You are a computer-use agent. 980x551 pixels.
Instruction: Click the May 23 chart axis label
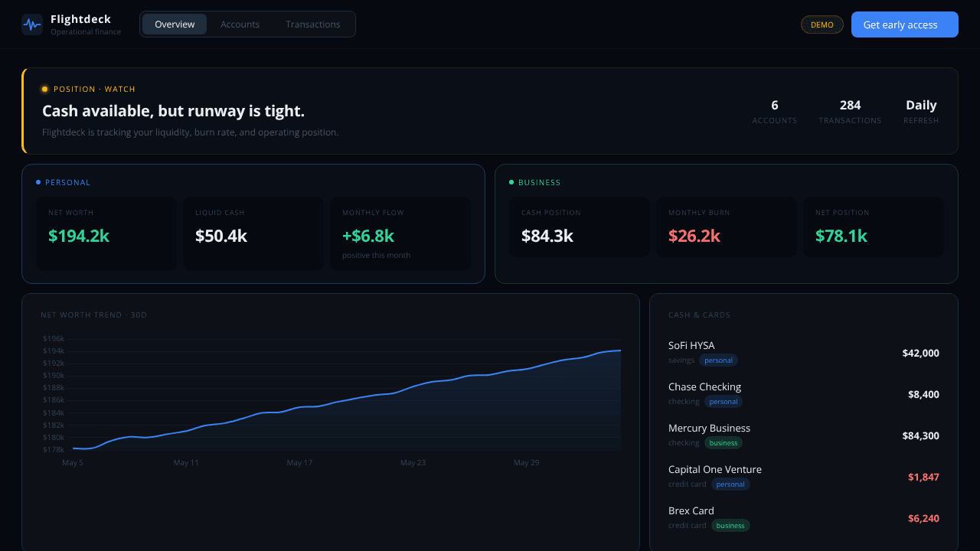413,463
